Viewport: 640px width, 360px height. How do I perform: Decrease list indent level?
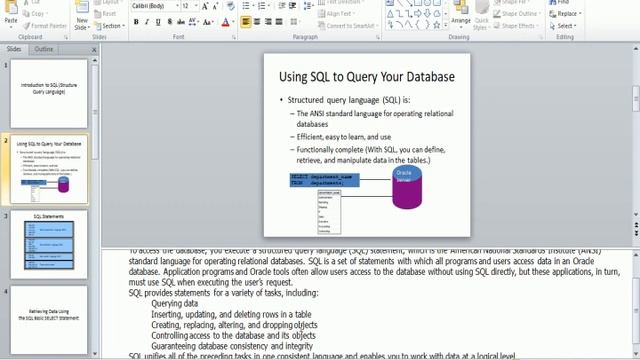(282, 6)
